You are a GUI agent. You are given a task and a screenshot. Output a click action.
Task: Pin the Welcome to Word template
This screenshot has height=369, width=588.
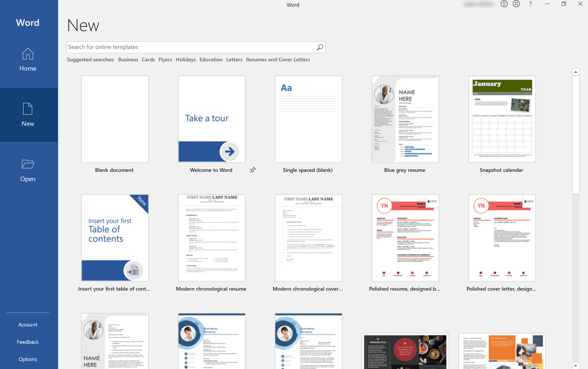252,170
